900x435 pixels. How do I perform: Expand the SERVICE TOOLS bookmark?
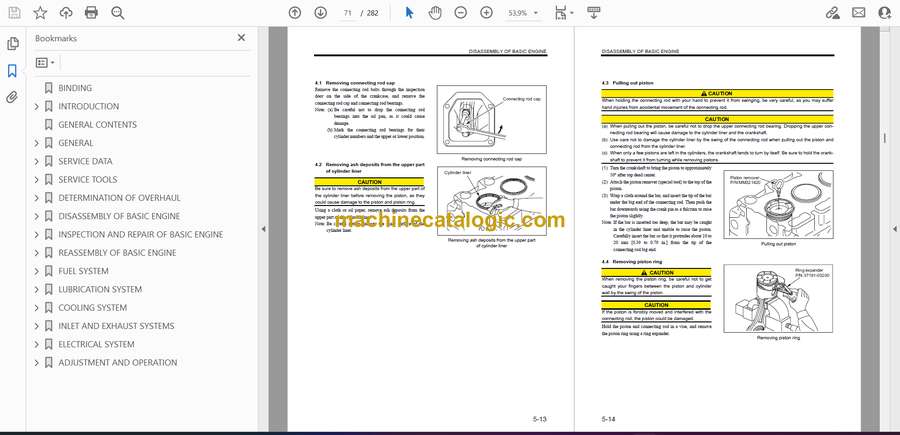[x=37, y=180]
